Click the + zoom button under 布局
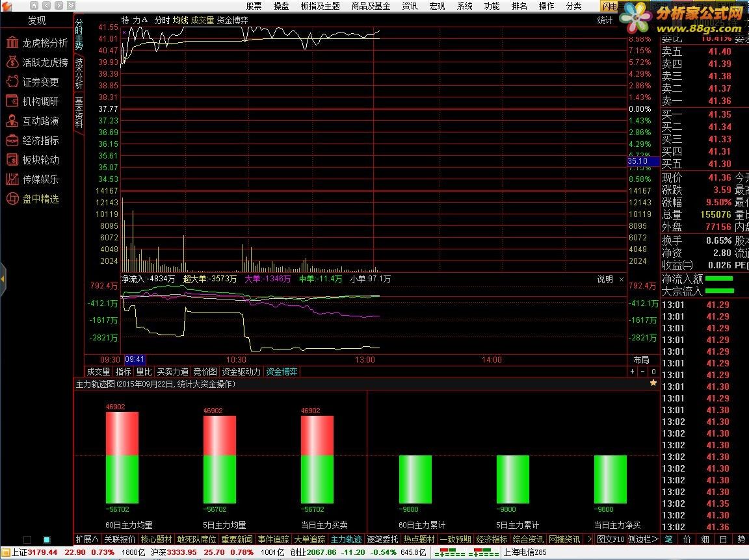This screenshot has width=749, height=560. click(x=633, y=372)
